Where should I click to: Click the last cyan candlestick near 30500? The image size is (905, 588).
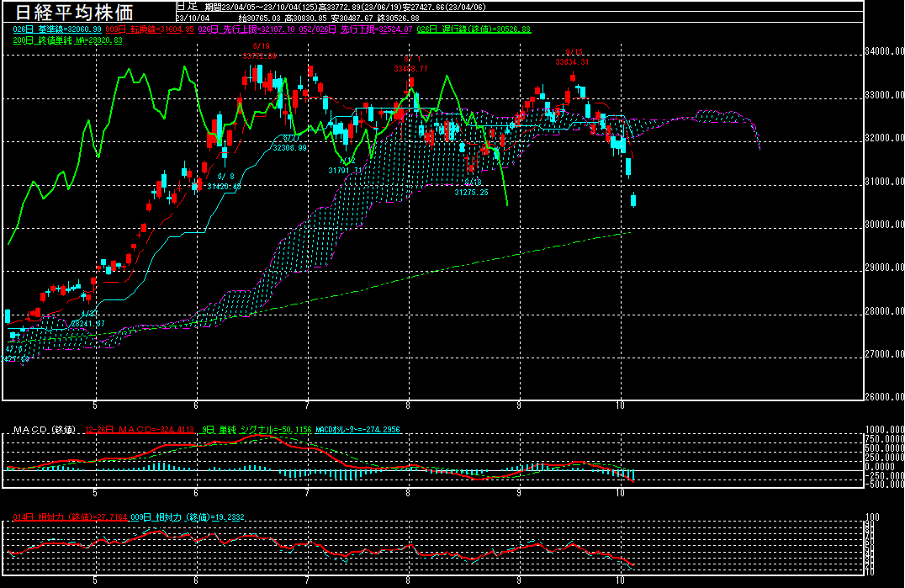[633, 199]
